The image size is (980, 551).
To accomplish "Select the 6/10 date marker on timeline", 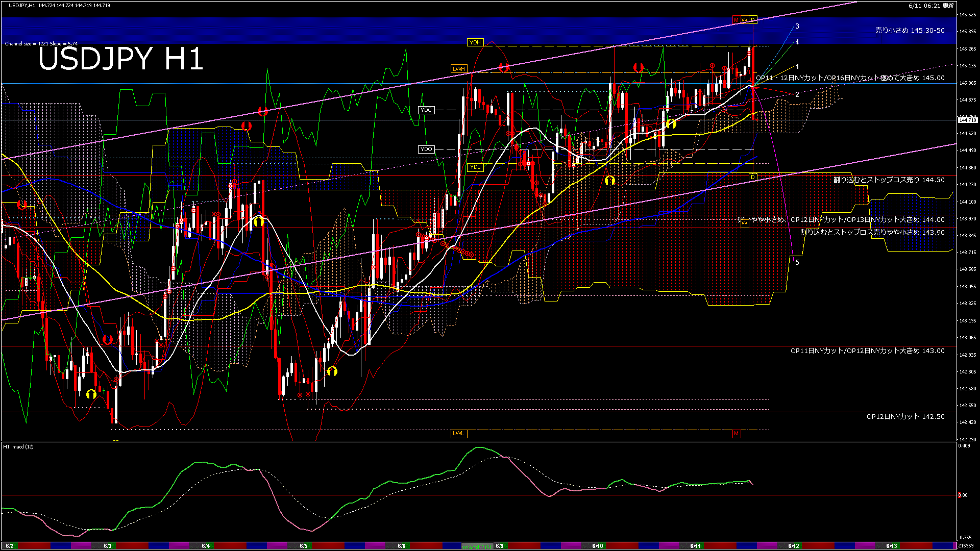I will coord(598,546).
